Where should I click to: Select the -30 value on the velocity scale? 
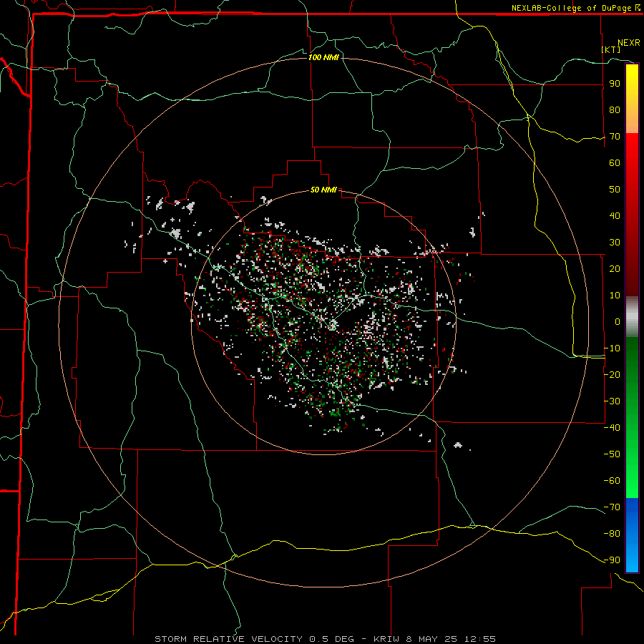[612, 401]
